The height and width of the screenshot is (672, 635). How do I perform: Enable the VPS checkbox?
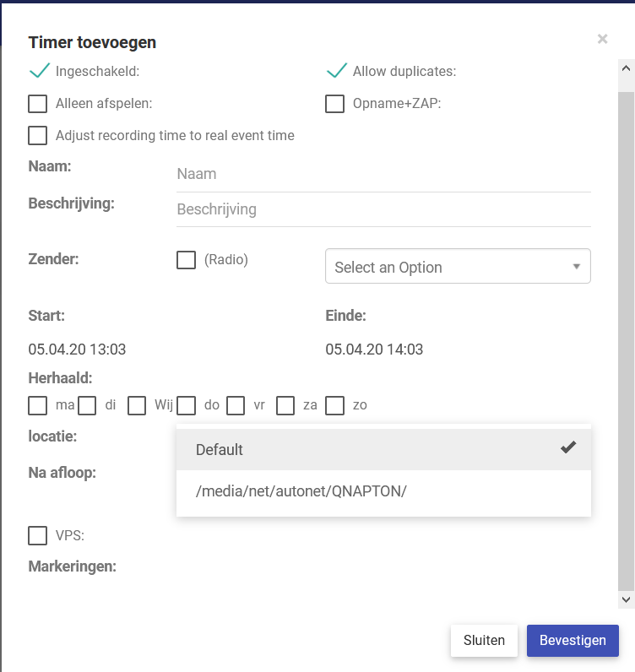38,536
